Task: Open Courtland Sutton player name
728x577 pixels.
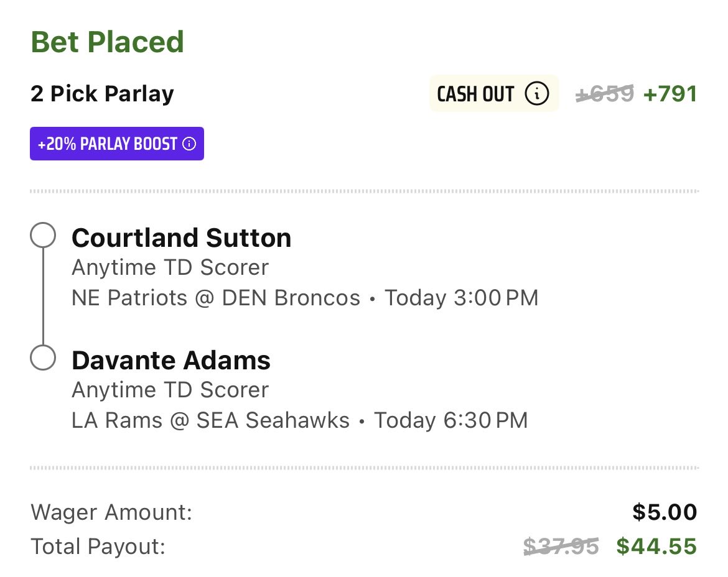Action: point(182,238)
